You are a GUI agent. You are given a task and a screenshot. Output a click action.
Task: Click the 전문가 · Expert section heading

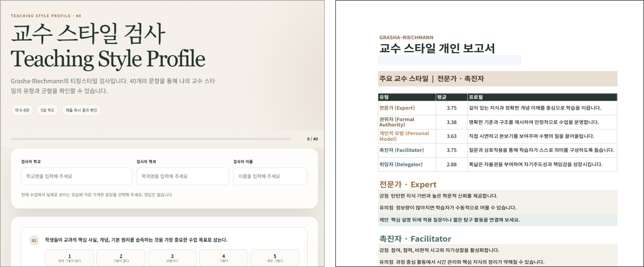(408, 184)
